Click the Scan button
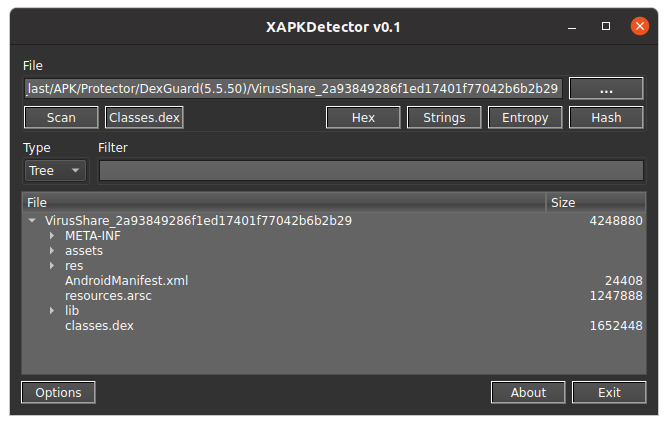Viewport: 668px width, 425px height. coord(61,118)
